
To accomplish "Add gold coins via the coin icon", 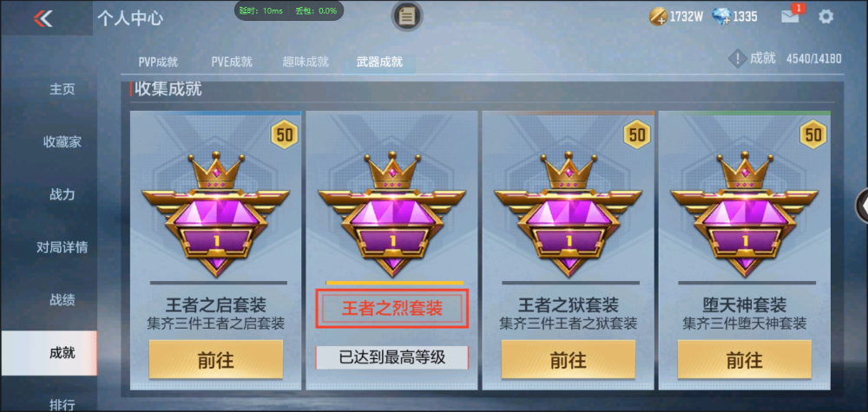I will [658, 16].
